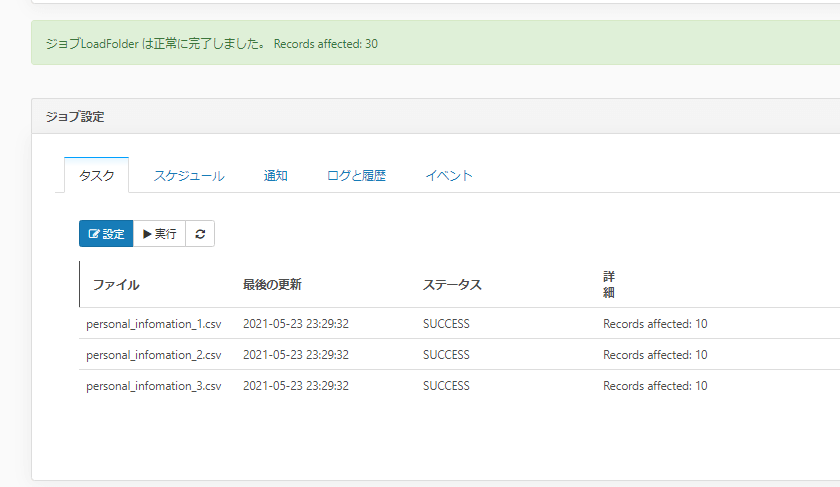Go to the ログと履歴 tab
This screenshot has width=840, height=487.
coord(356,175)
